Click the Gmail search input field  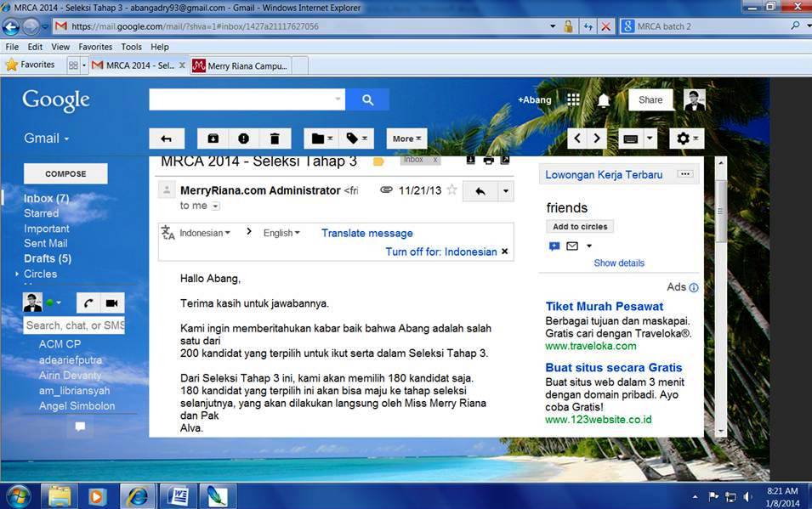tap(247, 99)
